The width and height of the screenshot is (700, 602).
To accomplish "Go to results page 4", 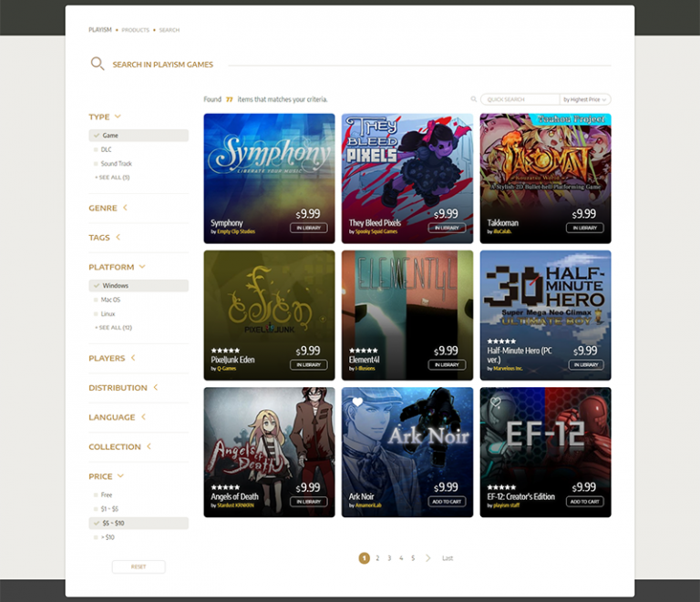I will [401, 558].
